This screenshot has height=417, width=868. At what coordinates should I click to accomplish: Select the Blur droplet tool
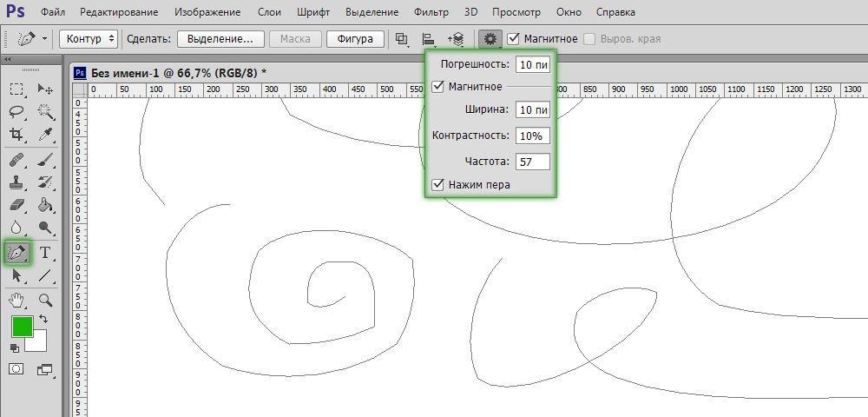pos(17,227)
